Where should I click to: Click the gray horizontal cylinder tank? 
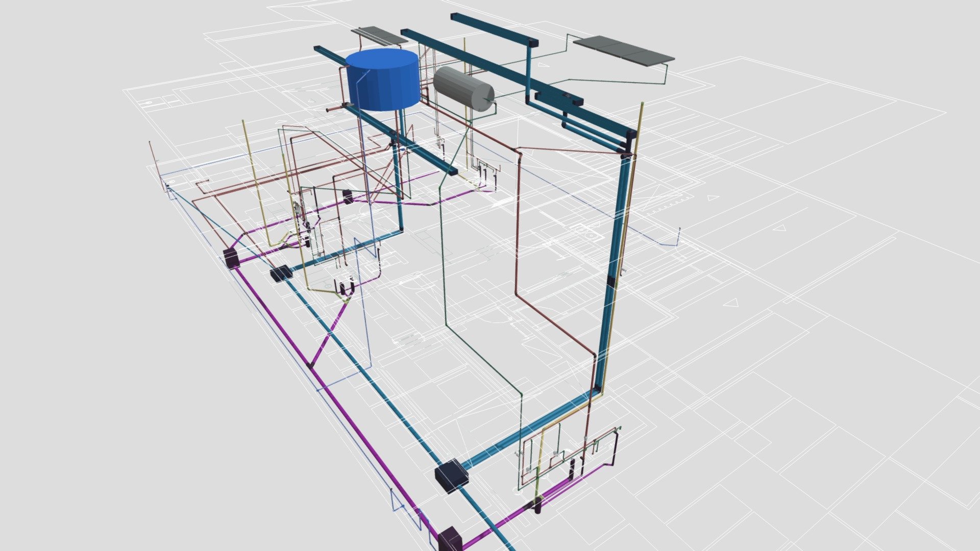point(463,89)
